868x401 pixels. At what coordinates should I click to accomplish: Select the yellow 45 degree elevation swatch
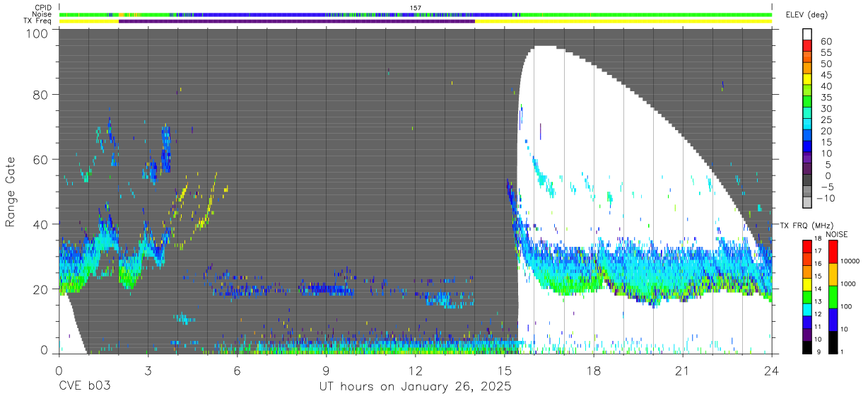point(807,79)
